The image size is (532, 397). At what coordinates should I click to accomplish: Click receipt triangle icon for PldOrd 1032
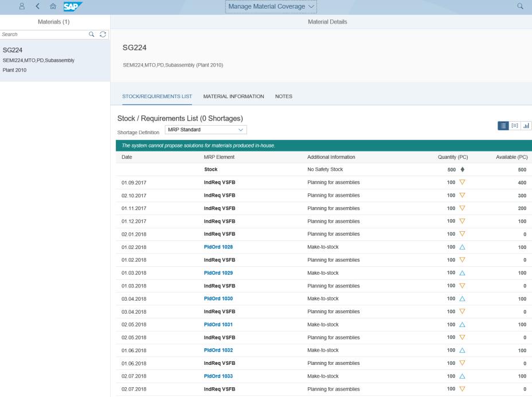462,350
